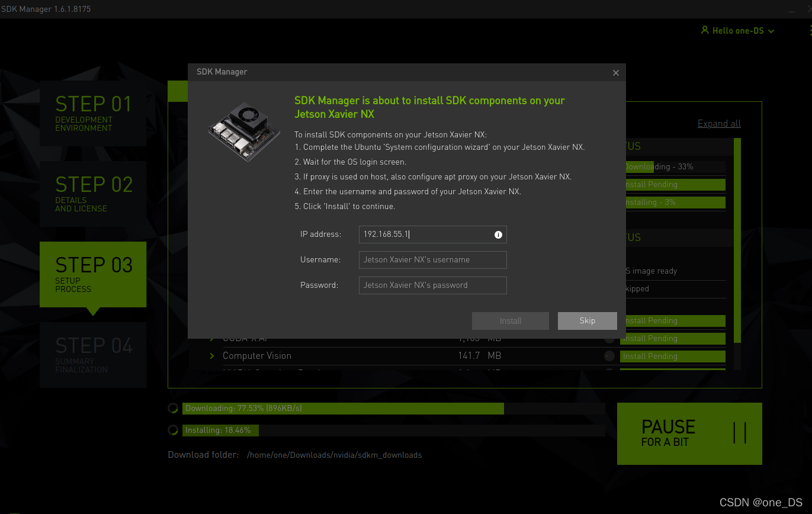
Task: Click the Install button
Action: pos(511,321)
